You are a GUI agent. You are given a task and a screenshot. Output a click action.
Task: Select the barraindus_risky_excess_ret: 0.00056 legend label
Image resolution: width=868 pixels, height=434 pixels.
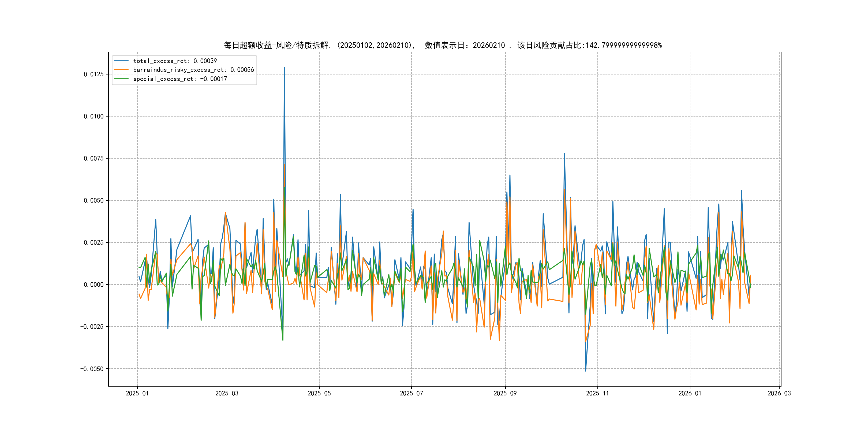coord(193,70)
